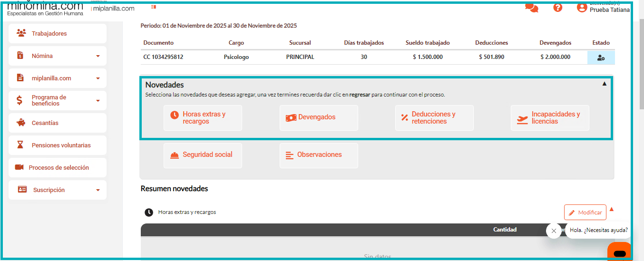Open the help question mark icon
The image size is (644, 261).
click(x=558, y=8)
